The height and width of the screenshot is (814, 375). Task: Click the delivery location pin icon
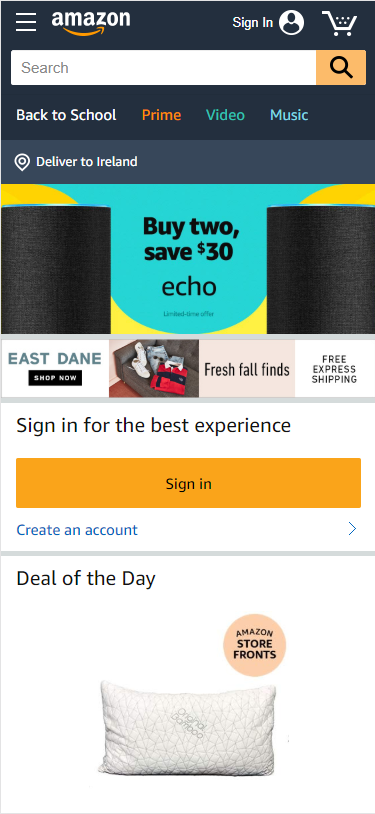click(22, 162)
